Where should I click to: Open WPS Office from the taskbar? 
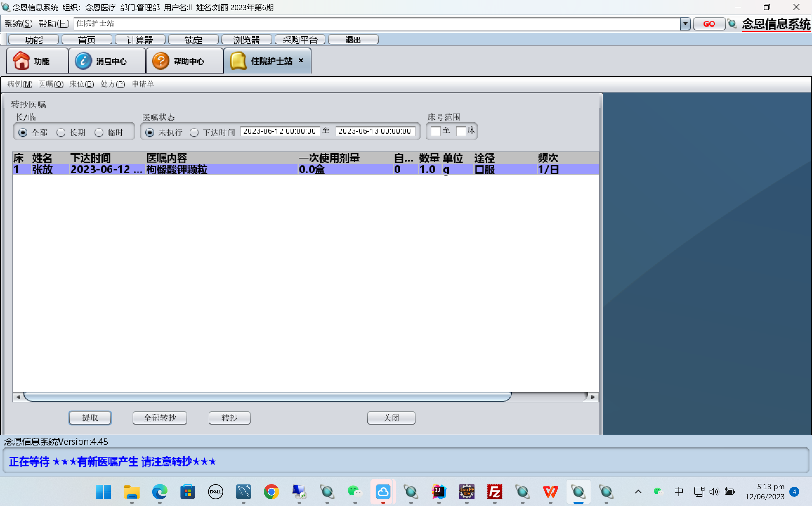pos(550,492)
